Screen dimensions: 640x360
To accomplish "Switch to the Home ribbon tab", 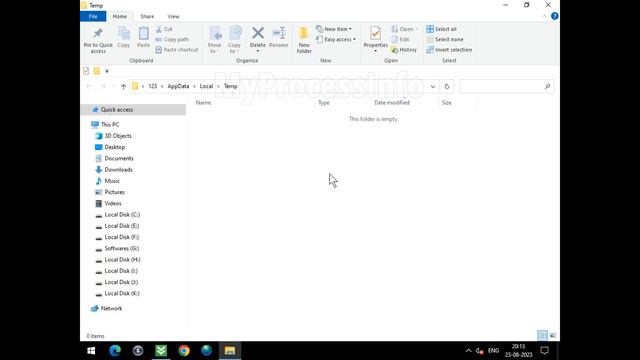I will 120,16.
